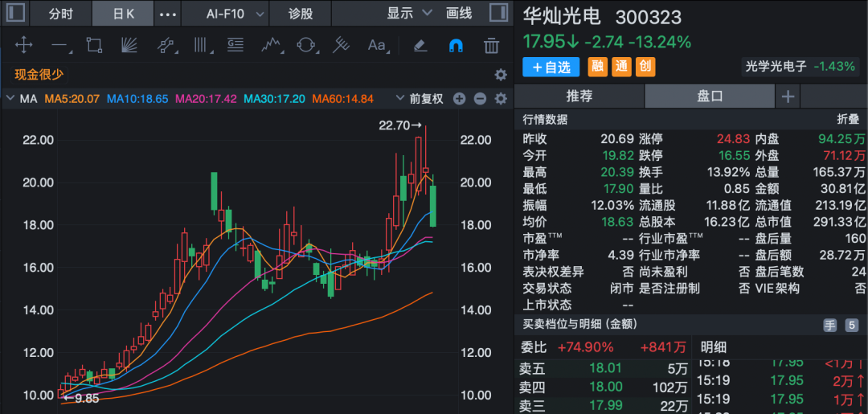The width and height of the screenshot is (868, 414).
Task: Click the 华灿光电 stock name
Action: click(561, 17)
